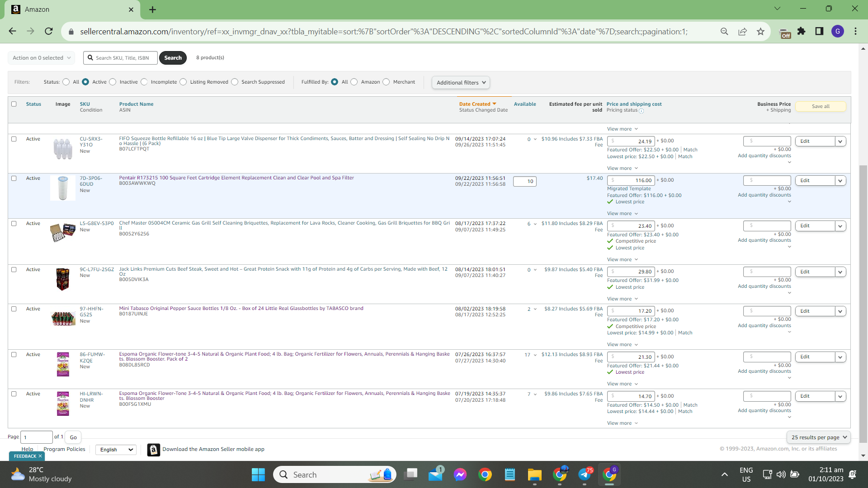Open Notepad app from the taskbar
This screenshot has width=868, height=488.
coord(510,474)
